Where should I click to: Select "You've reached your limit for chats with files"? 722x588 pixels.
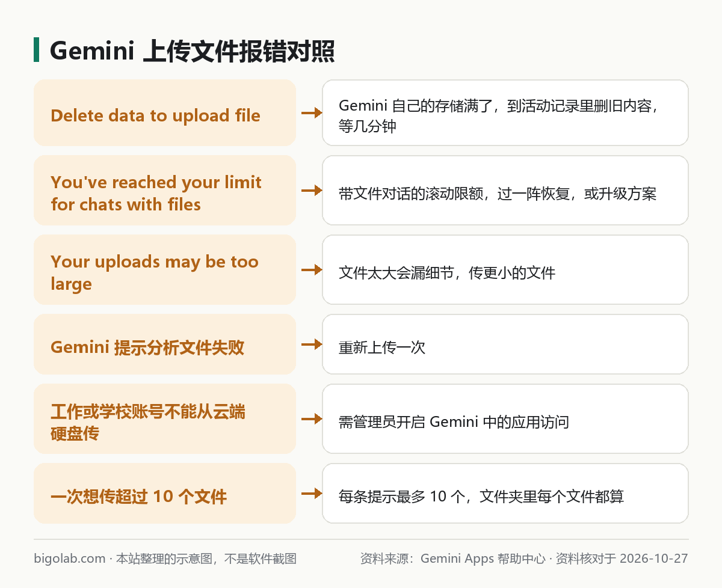pos(165,190)
